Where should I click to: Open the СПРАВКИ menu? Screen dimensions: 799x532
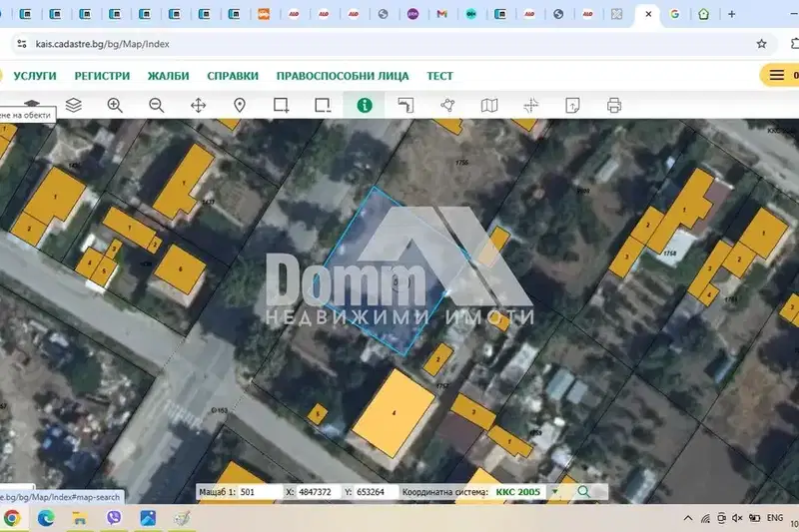[233, 76]
